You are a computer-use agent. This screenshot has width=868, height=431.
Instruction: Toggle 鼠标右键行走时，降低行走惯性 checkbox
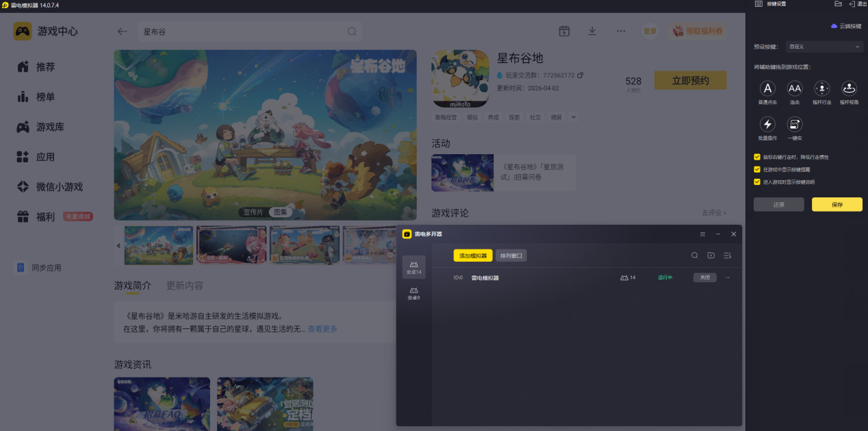pyautogui.click(x=757, y=157)
